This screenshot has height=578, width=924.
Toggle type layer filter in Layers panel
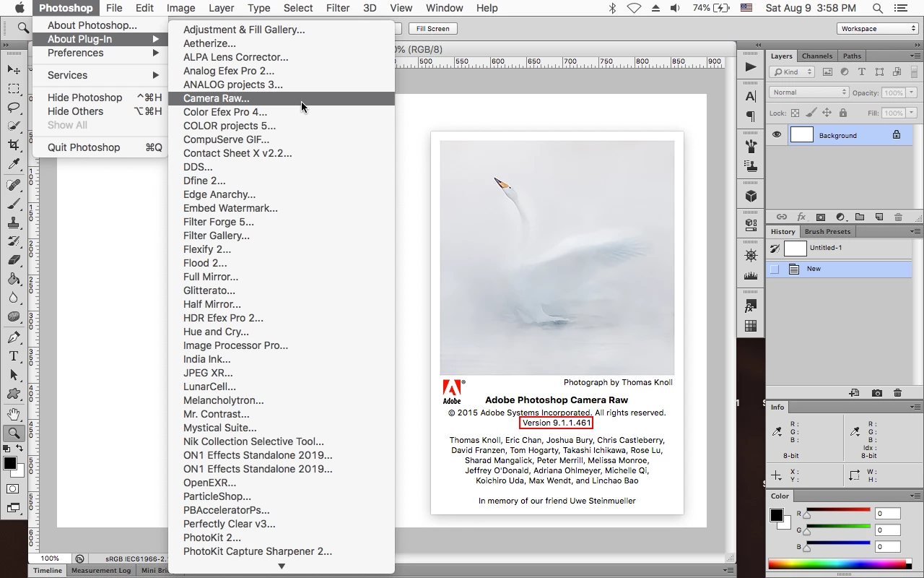pos(862,72)
